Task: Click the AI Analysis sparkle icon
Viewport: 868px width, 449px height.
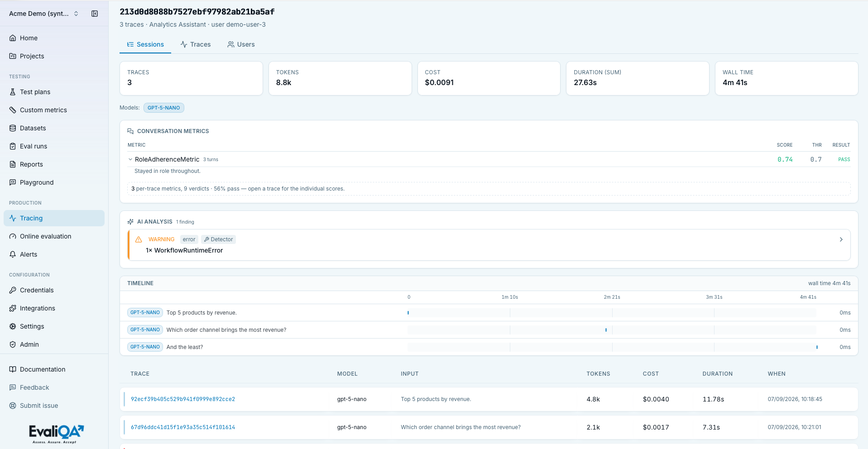Action: 130,222
